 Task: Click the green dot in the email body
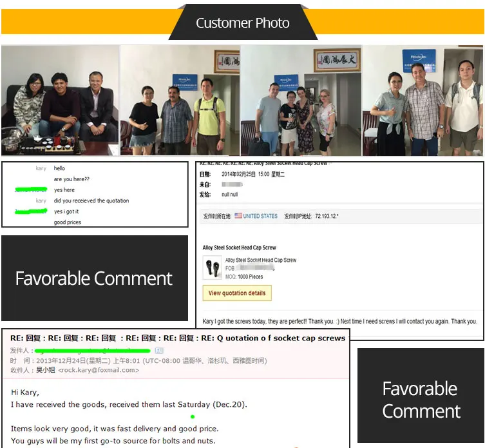coord(192,417)
